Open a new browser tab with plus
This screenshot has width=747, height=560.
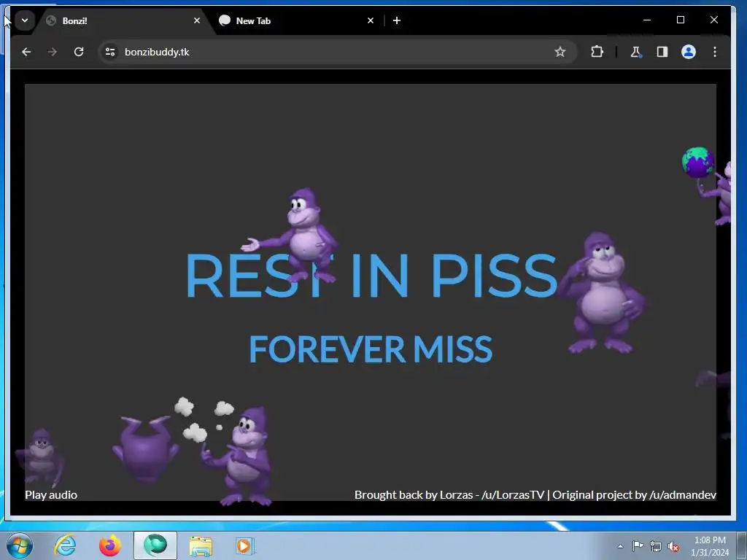pos(397,20)
